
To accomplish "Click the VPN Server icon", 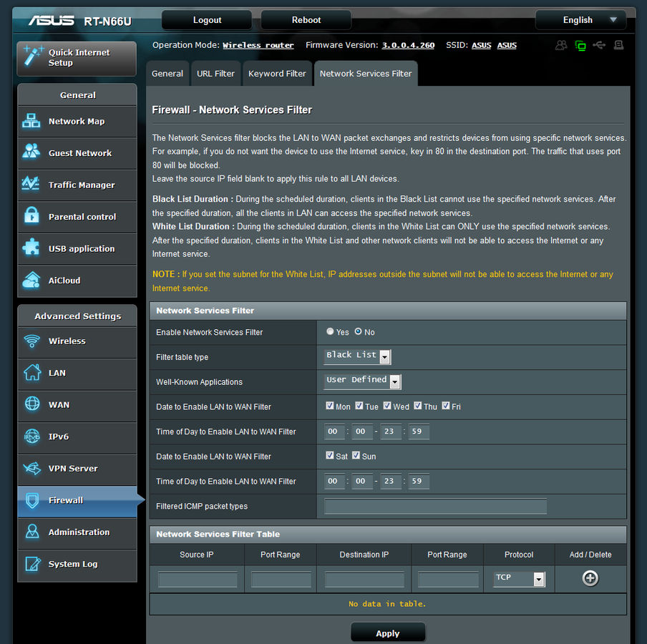I will pyautogui.click(x=32, y=468).
